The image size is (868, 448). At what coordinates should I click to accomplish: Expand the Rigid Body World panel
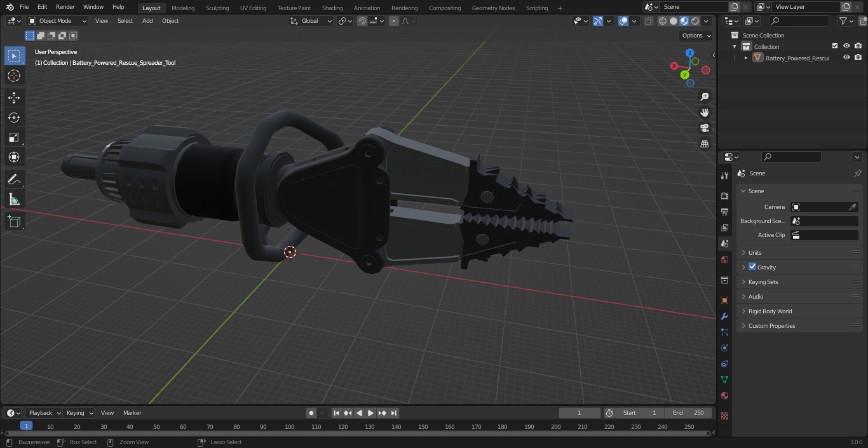point(799,311)
